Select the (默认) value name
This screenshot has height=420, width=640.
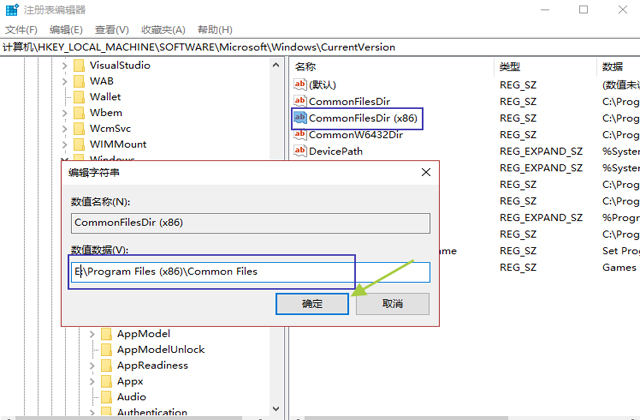pos(322,85)
